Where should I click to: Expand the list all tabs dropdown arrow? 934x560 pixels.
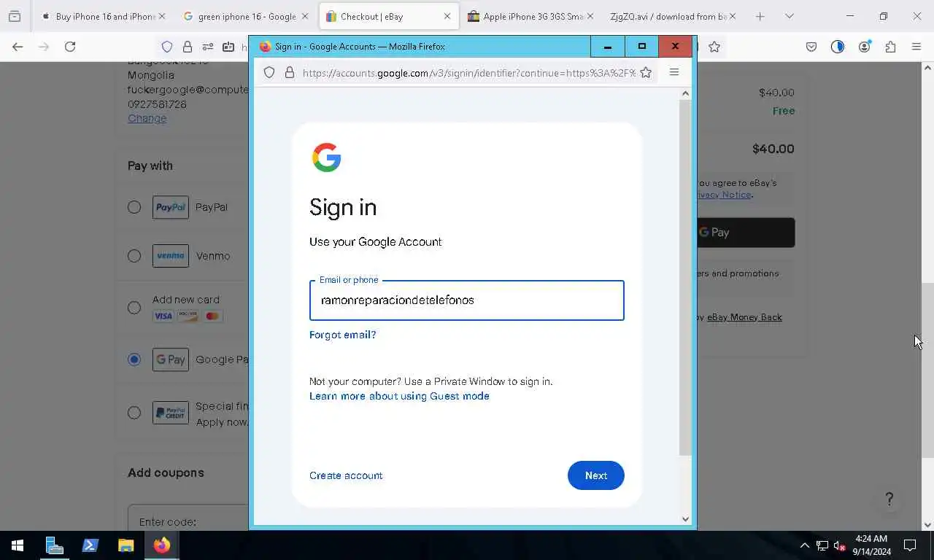click(x=789, y=16)
